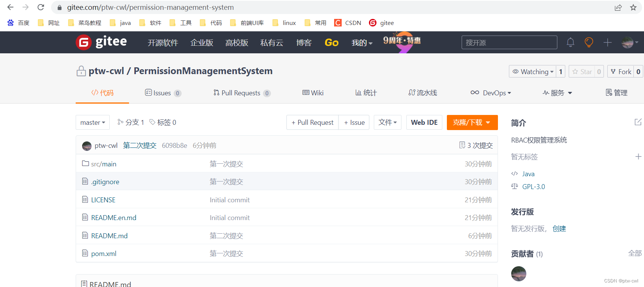
Task: Click the + Pull Request button
Action: [x=313, y=123]
